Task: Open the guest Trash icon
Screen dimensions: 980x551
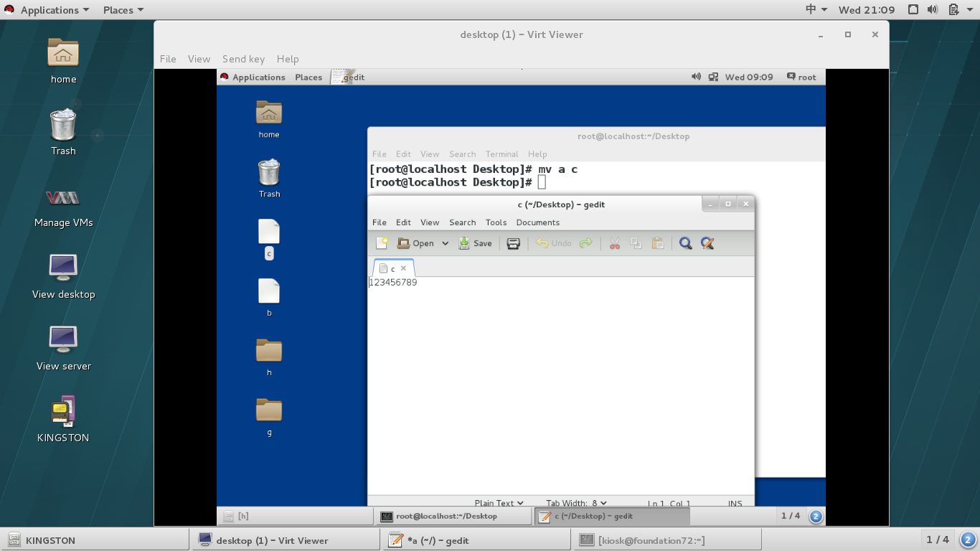Action: (x=269, y=178)
